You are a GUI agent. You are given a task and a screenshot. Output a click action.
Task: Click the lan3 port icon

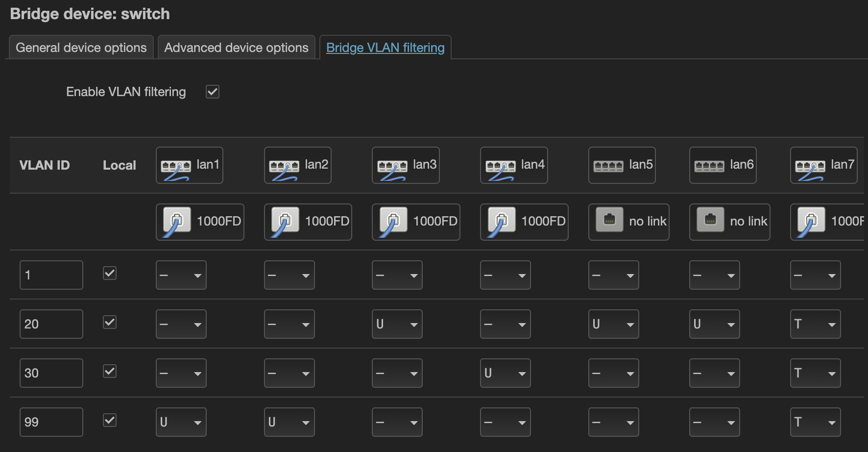pyautogui.click(x=392, y=167)
